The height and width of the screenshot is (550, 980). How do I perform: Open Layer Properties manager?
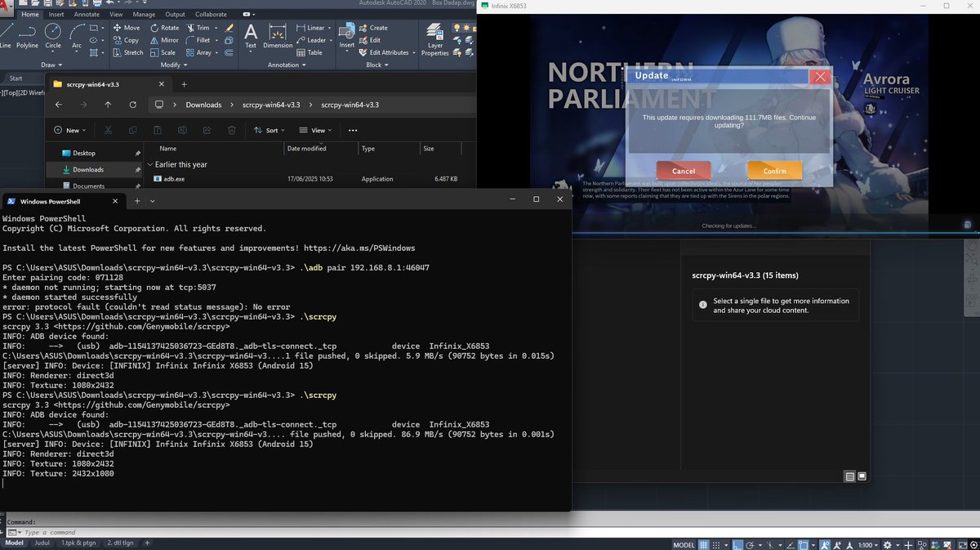point(435,38)
